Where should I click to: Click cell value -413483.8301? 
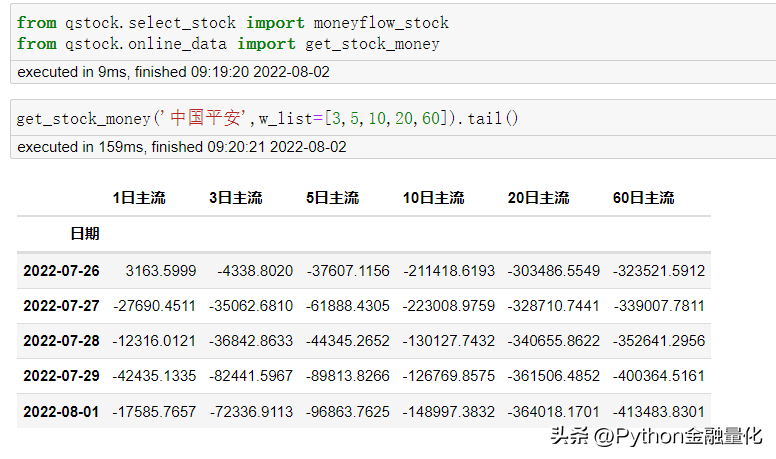coord(659,412)
